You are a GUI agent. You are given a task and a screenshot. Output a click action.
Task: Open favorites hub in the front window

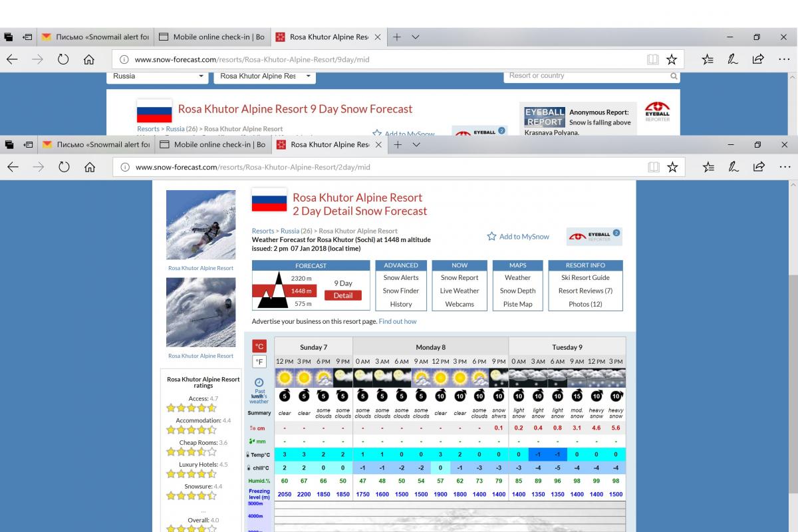coord(709,167)
